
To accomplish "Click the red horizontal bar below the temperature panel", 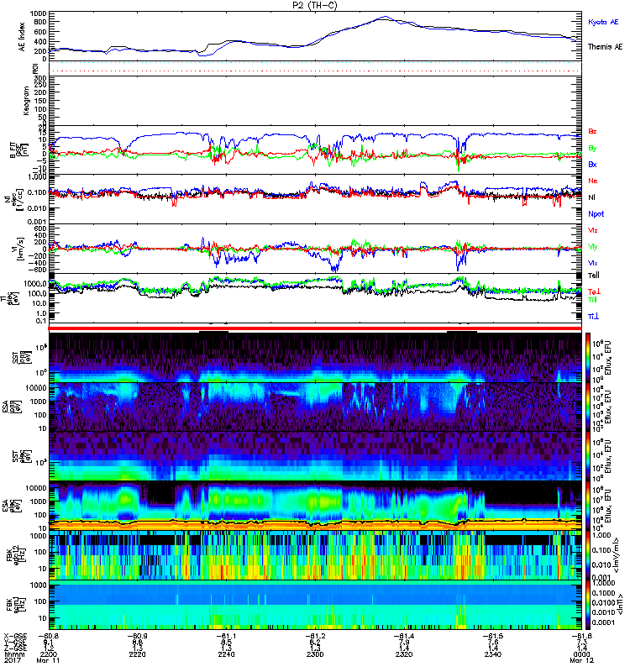I will point(315,328).
